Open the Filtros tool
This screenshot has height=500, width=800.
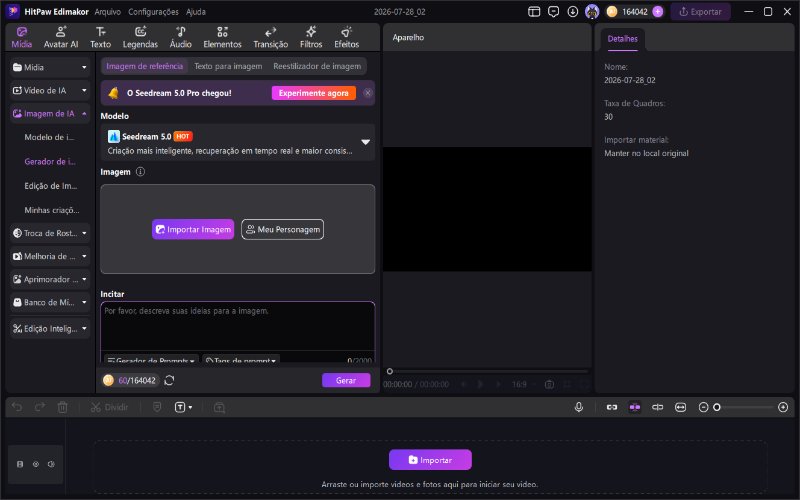311,37
